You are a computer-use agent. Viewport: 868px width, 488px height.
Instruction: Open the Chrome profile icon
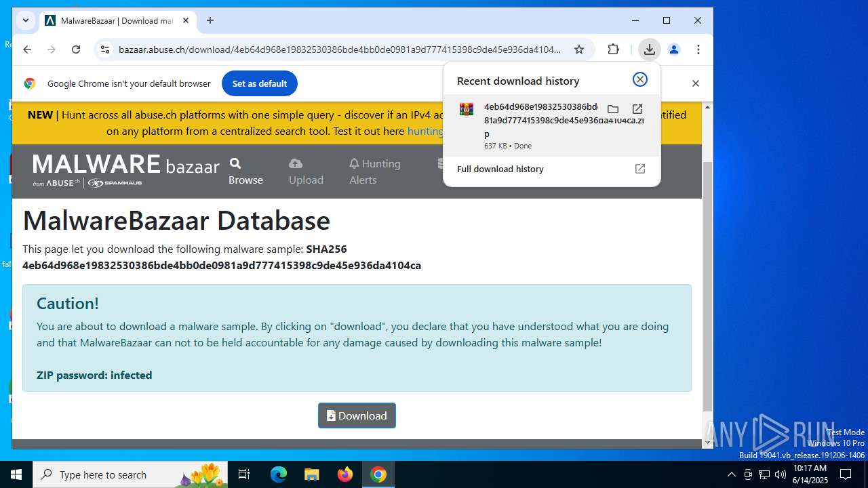[x=673, y=49]
